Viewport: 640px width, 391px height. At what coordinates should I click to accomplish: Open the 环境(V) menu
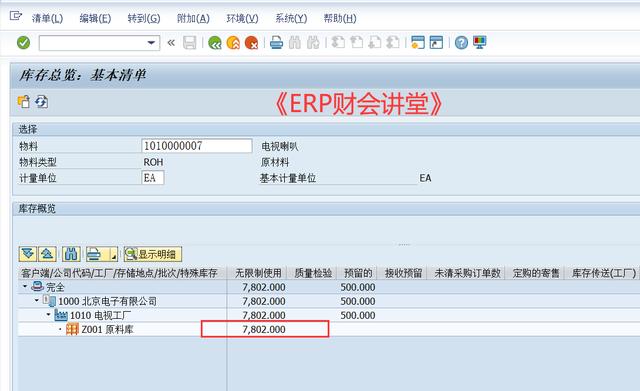pyautogui.click(x=242, y=18)
